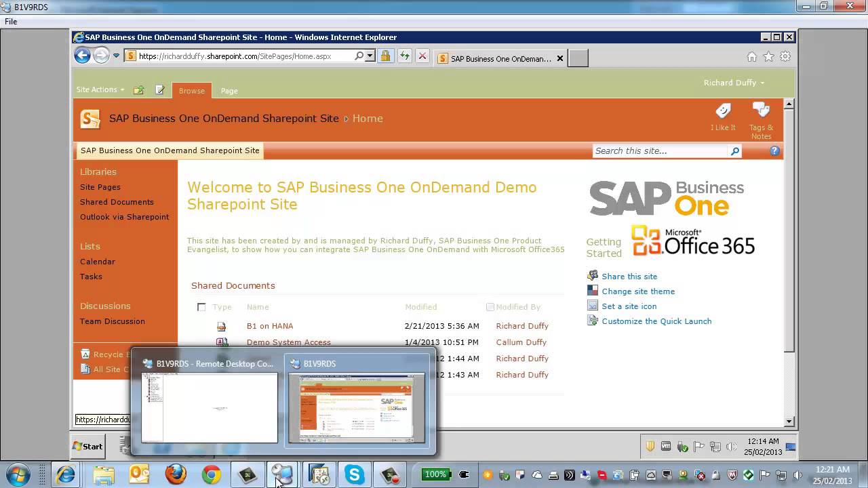Open Outlook via Sharepoint link
The image size is (868, 488).
point(124,217)
